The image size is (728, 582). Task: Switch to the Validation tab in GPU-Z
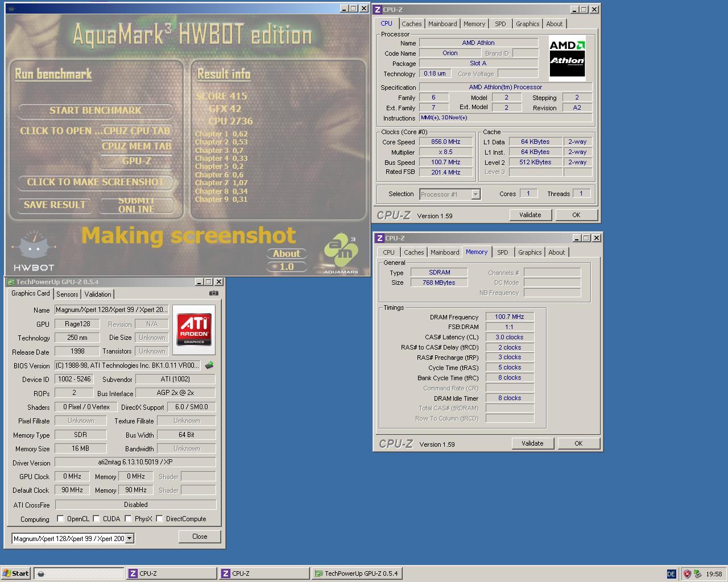tap(98, 294)
